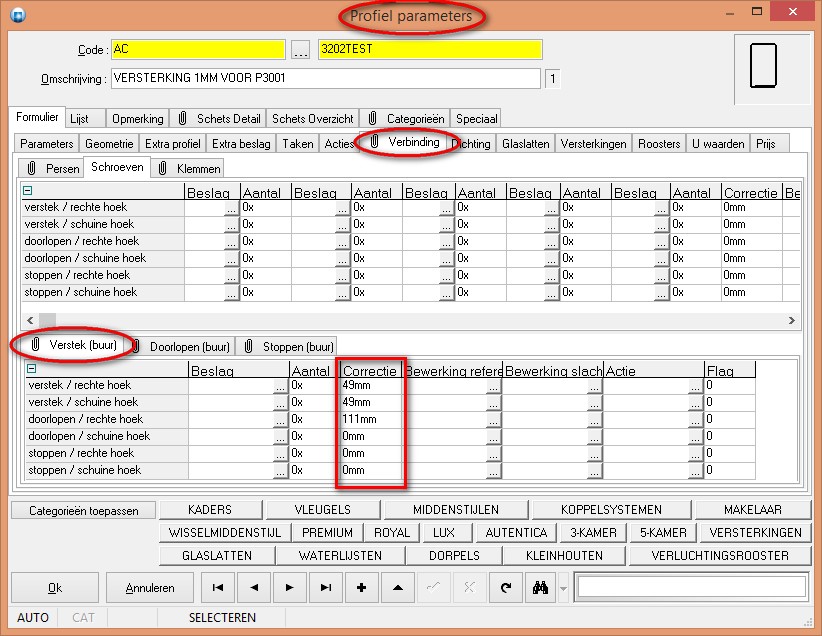Viewport: 822px width, 636px height.
Task: Open Beslag lookup for verstek / rechte hoek in lower grid
Action: click(280, 386)
